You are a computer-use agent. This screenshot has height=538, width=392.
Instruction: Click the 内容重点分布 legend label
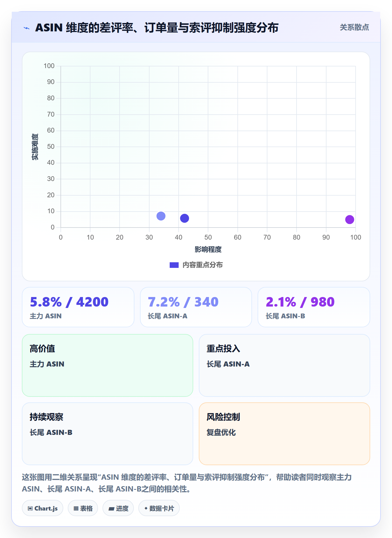[202, 265]
